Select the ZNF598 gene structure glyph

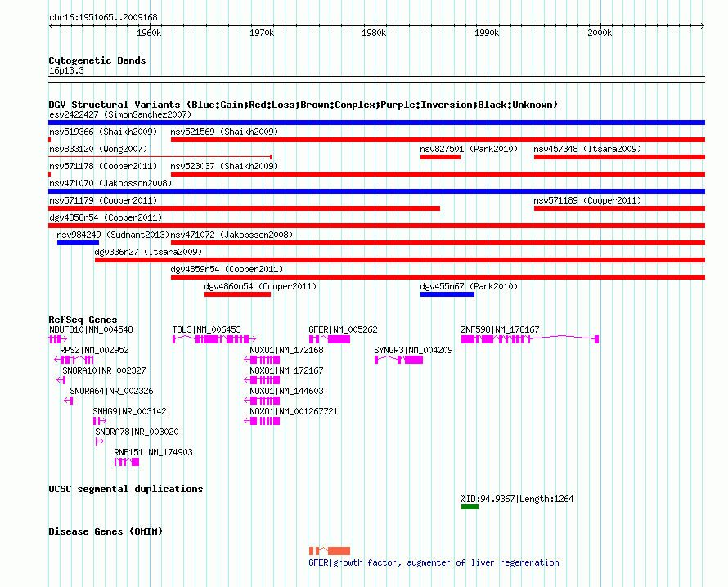pyautogui.click(x=530, y=339)
